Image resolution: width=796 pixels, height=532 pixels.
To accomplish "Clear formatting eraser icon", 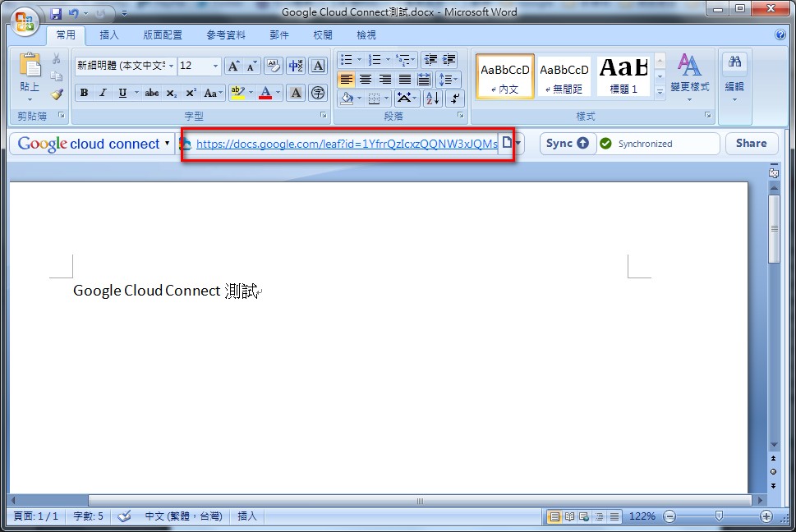I will [273, 66].
